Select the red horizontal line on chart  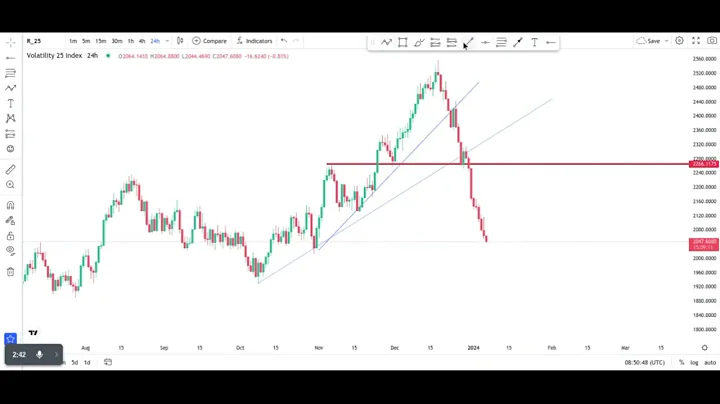507,164
